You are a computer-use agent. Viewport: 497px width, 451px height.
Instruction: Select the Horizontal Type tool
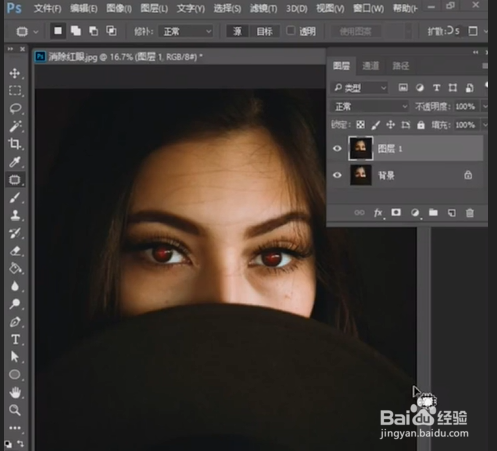[x=15, y=339]
